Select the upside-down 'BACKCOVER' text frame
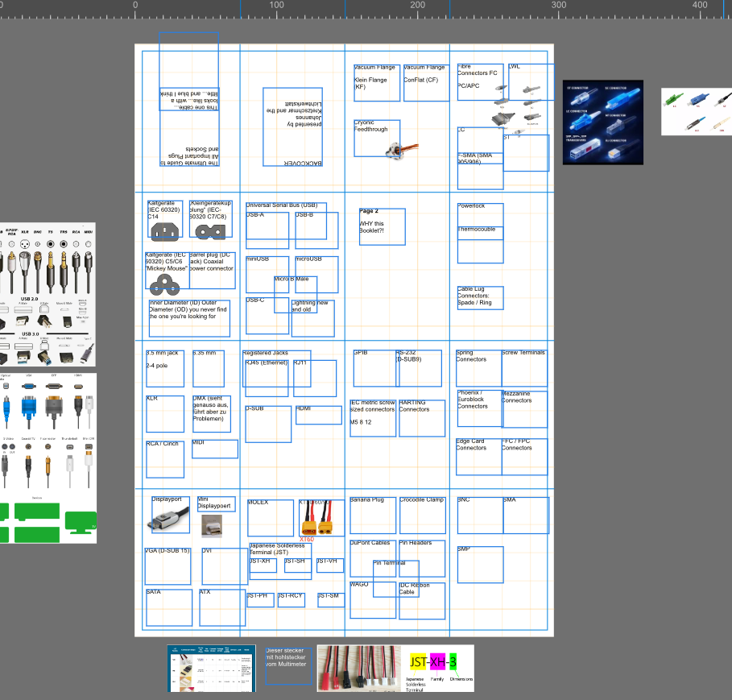732x700 pixels. [x=292, y=127]
